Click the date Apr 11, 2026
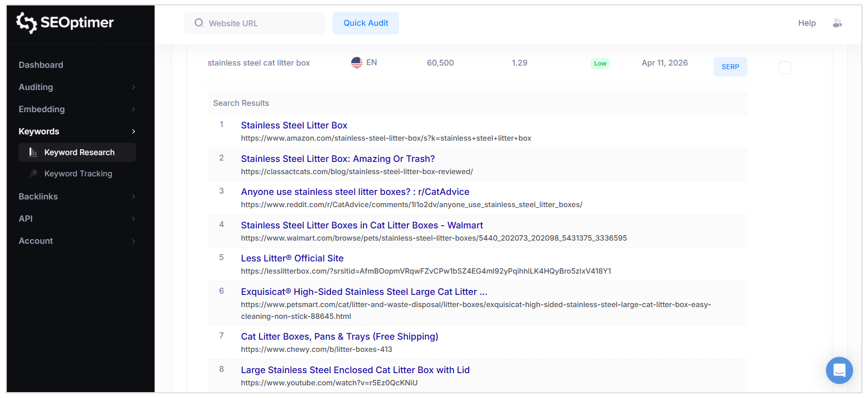Image resolution: width=868 pixels, height=398 pixels. [x=665, y=63]
